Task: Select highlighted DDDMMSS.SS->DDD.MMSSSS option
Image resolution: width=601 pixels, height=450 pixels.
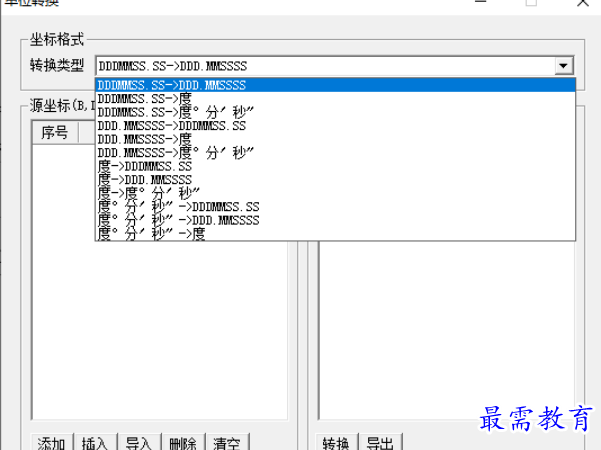Action: (x=335, y=85)
